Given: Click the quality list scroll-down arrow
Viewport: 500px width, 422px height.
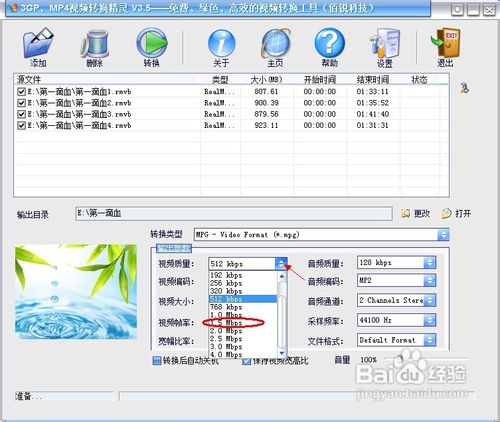Looking at the screenshot, I should [282, 353].
